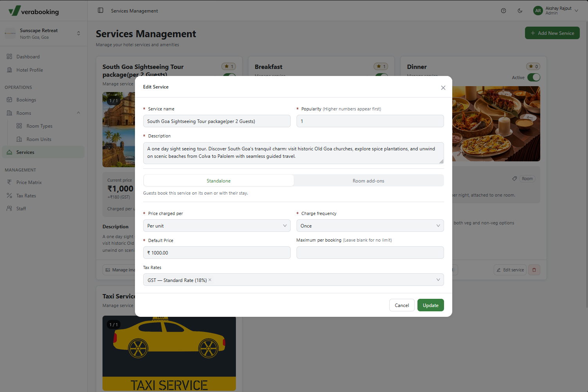
Task: Click the Room Units icon
Action: coord(19,139)
